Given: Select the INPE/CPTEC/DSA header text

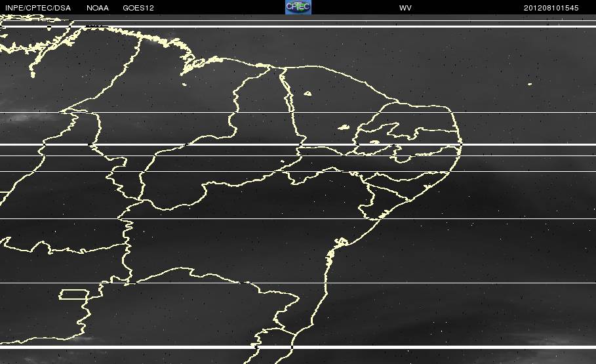Looking at the screenshot, I should (38, 8).
